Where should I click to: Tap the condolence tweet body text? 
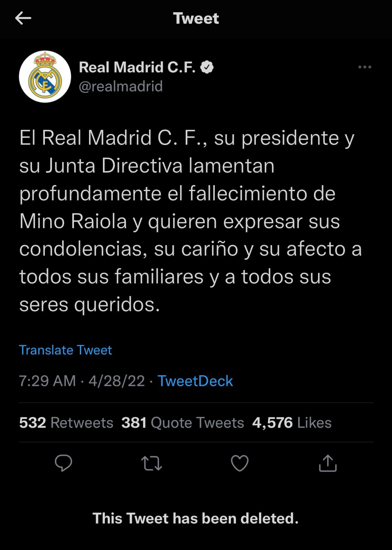(188, 221)
